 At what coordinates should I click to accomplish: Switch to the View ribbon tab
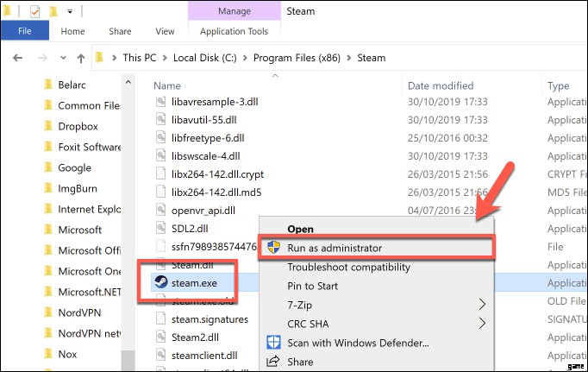pyautogui.click(x=164, y=32)
